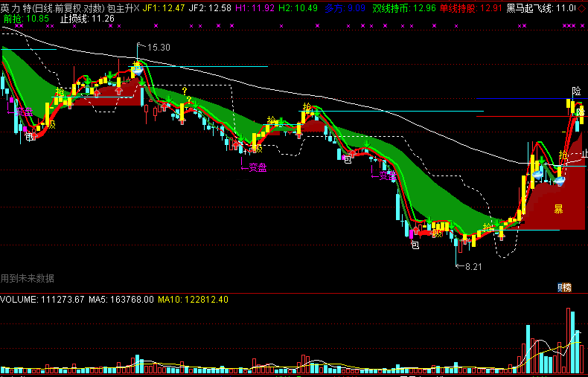The width and height of the screenshot is (588, 377).
Task: Select the H2: 10.49 value
Action: [298, 8]
